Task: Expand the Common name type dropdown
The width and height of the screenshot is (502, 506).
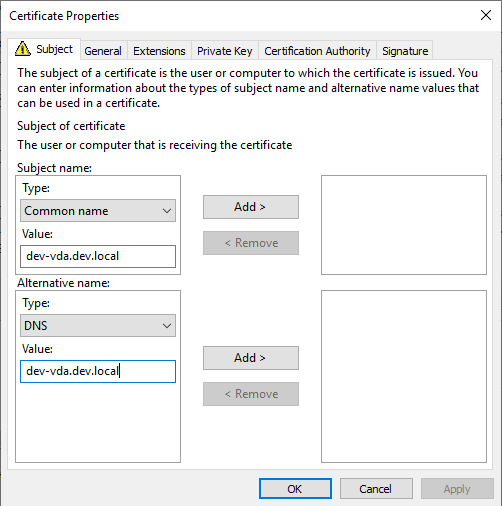Action: 98,211
